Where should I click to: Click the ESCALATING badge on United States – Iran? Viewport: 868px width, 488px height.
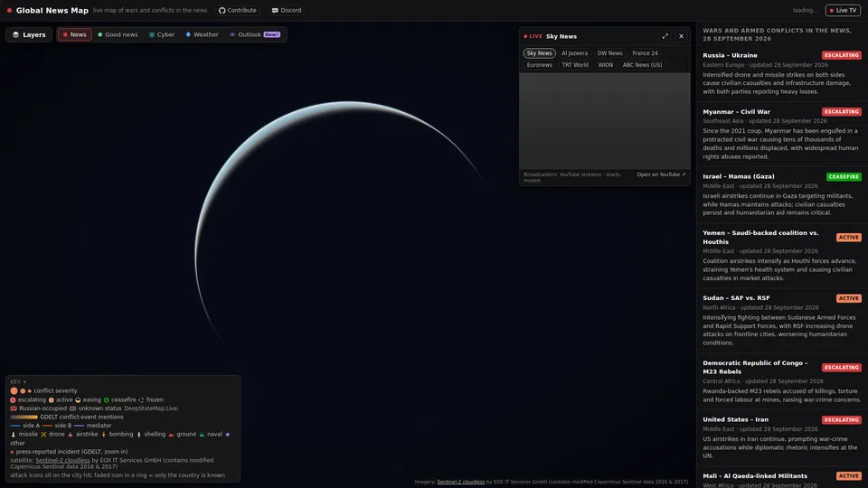842,419
